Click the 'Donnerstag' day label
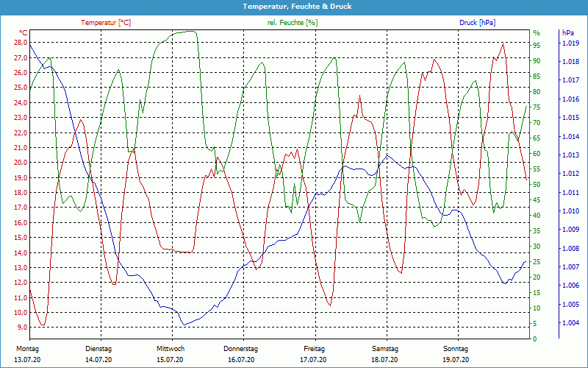 [x=241, y=349]
